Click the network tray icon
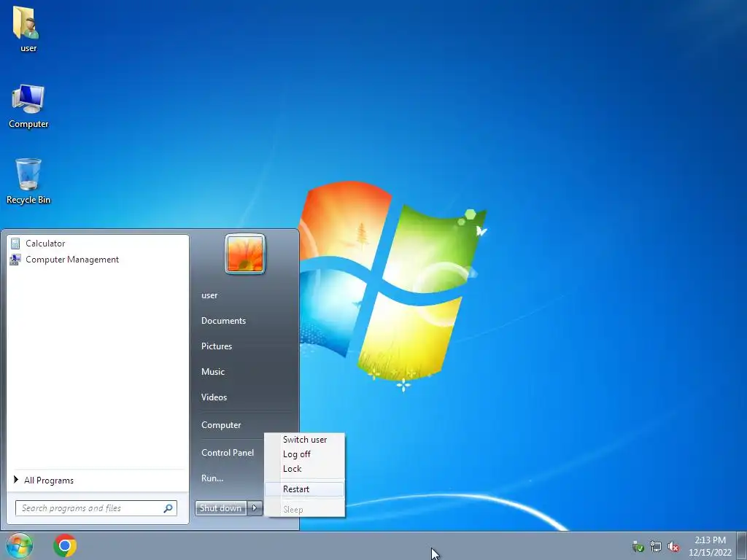The image size is (747, 560). [656, 547]
